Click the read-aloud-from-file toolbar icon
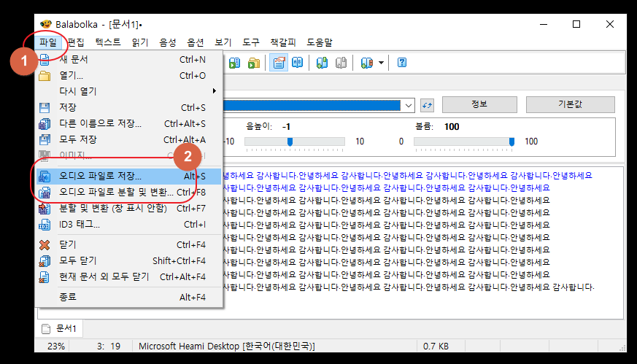Image resolution: width=637 pixels, height=364 pixels. point(234,63)
